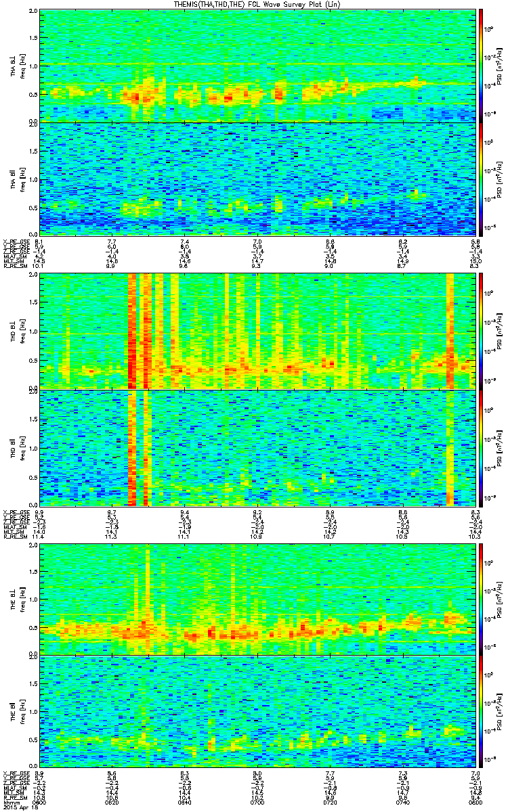The width and height of the screenshot is (508, 812).
Task: Click inside the THE BL spectrogram panel
Action: pyautogui.click(x=257, y=598)
